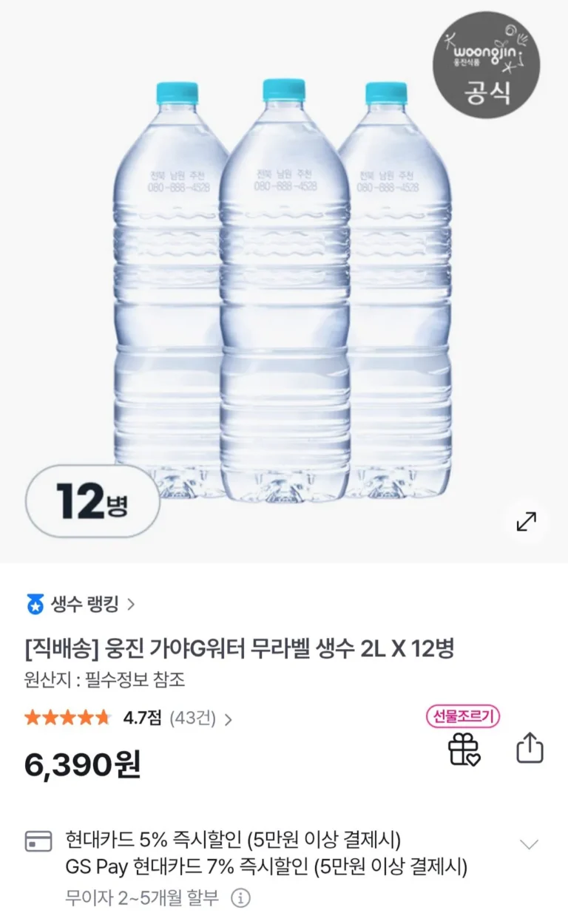Screen dimensions: 568x924
Task: Expand the product image to fullscreen
Action: (x=526, y=521)
